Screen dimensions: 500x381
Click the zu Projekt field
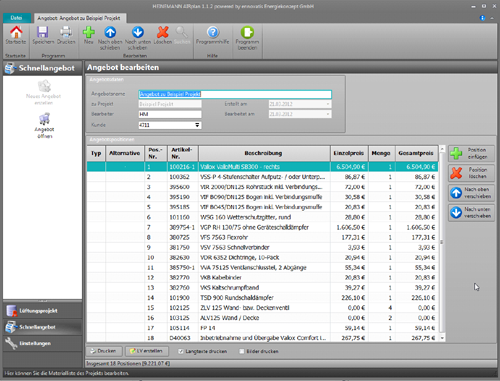[170, 104]
